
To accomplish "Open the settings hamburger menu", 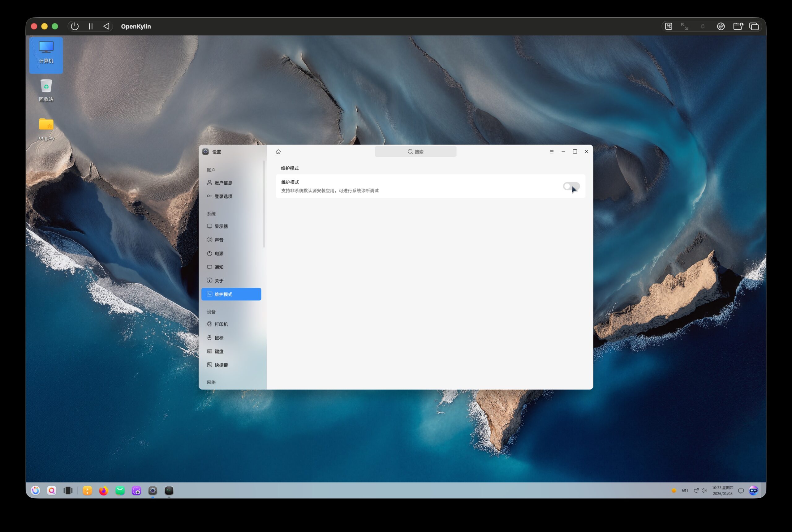I will 551,152.
